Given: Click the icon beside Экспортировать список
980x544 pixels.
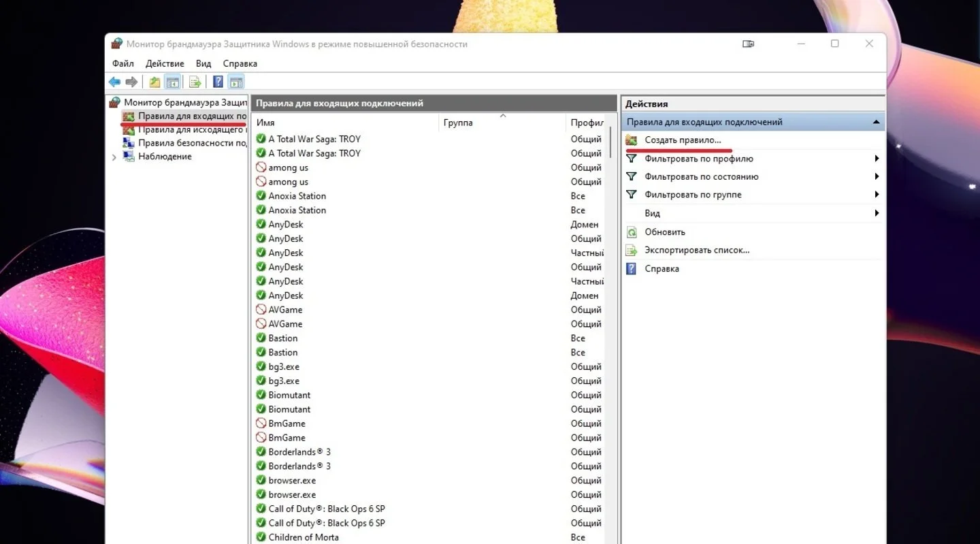Looking at the screenshot, I should click(632, 251).
